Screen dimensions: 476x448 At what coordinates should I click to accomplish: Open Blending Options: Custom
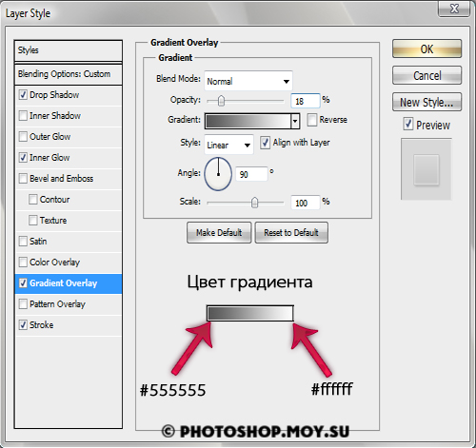(x=69, y=74)
